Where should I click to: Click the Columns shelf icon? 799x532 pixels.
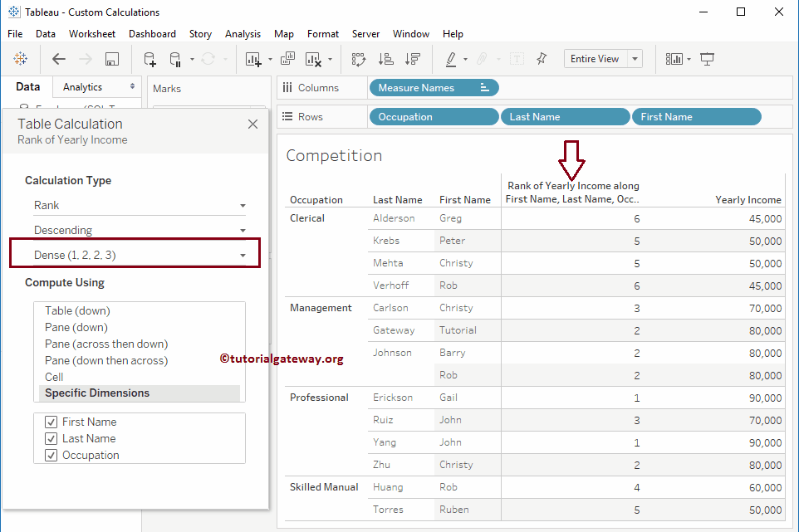(x=287, y=88)
